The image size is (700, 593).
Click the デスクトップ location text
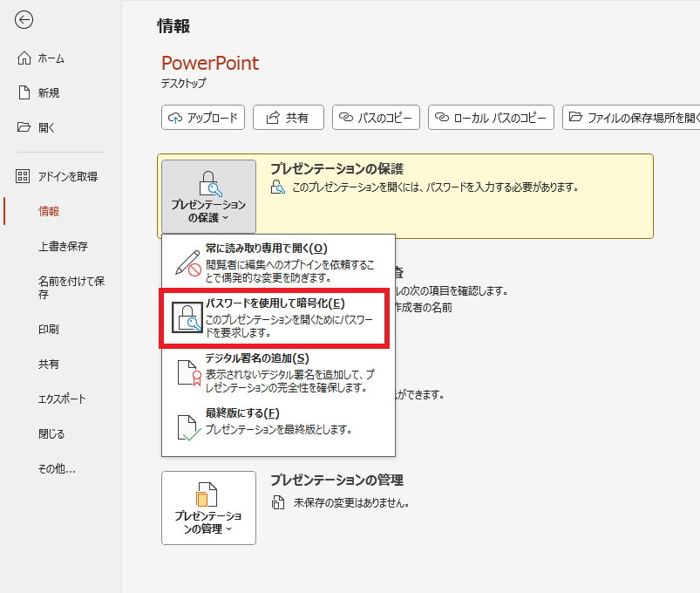[183, 83]
